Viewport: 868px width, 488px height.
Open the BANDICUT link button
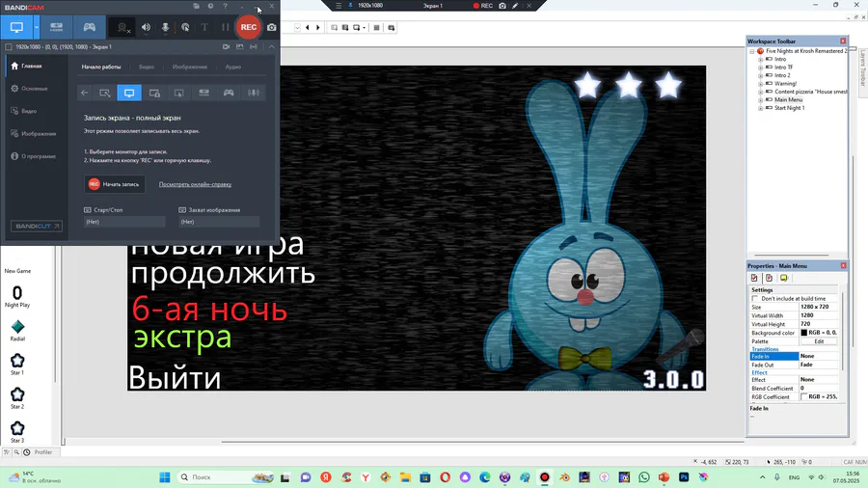pyautogui.click(x=37, y=226)
